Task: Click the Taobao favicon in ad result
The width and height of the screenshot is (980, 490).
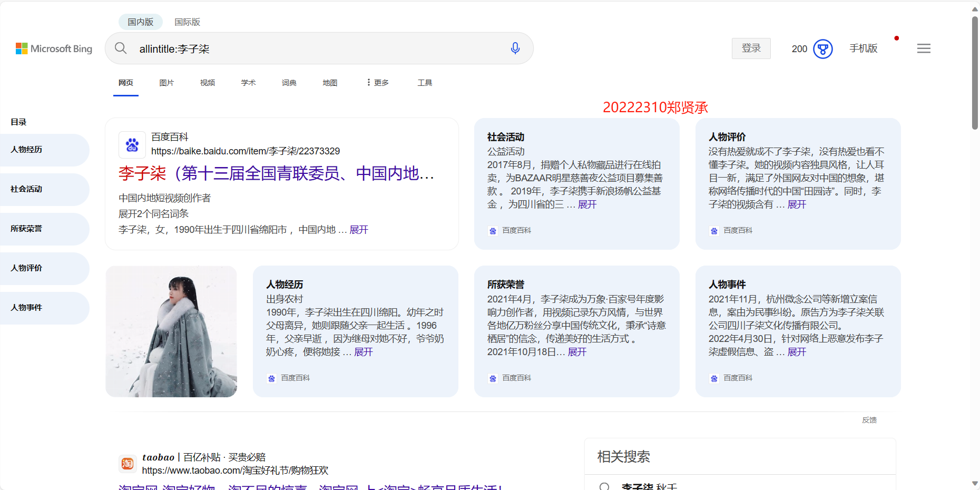Action: (128, 464)
